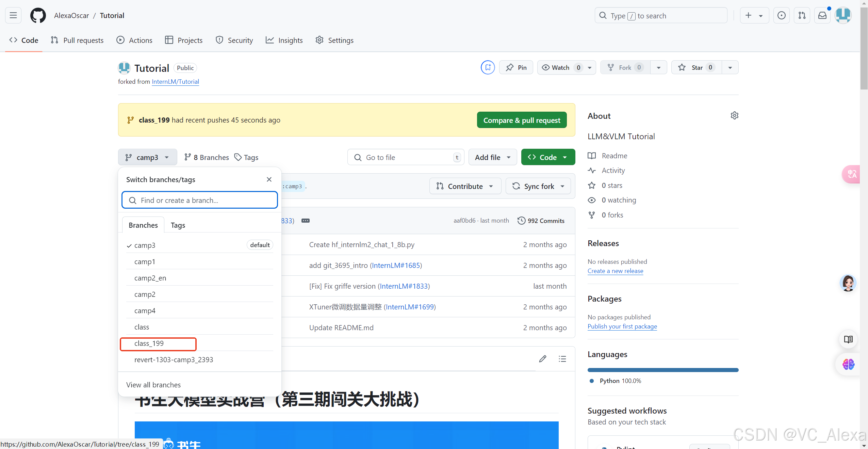Image resolution: width=868 pixels, height=449 pixels.
Task: Click the Python language bar
Action: pyautogui.click(x=663, y=370)
